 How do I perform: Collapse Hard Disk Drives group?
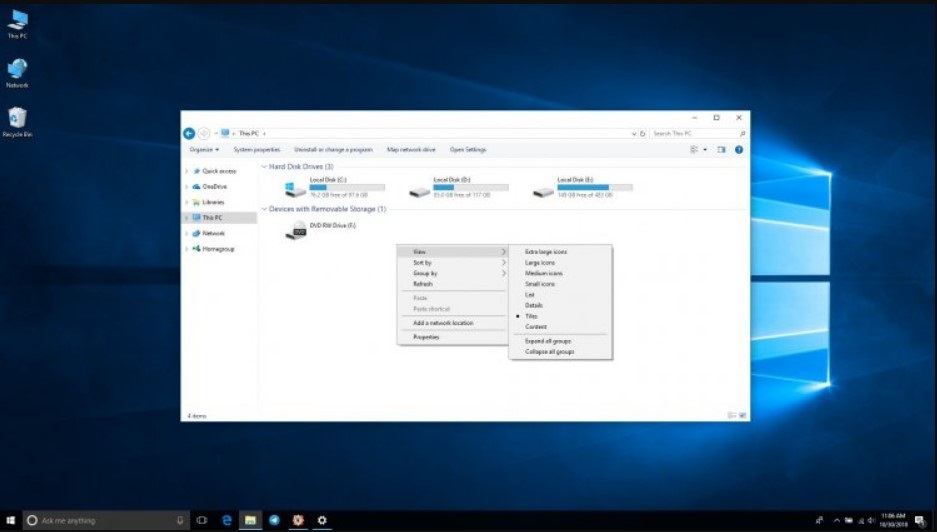coord(264,167)
